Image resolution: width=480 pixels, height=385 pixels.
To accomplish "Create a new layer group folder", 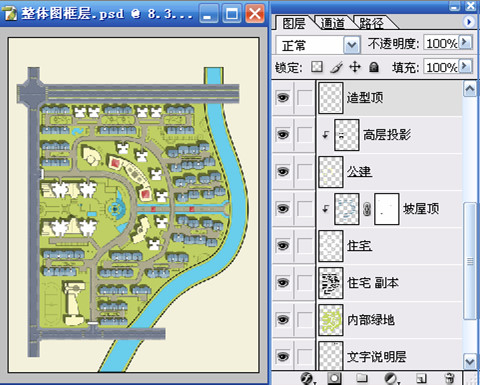I will point(362,378).
